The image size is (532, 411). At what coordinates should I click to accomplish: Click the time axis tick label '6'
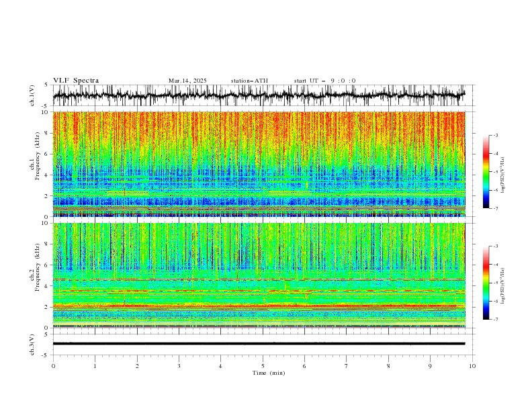(x=304, y=366)
